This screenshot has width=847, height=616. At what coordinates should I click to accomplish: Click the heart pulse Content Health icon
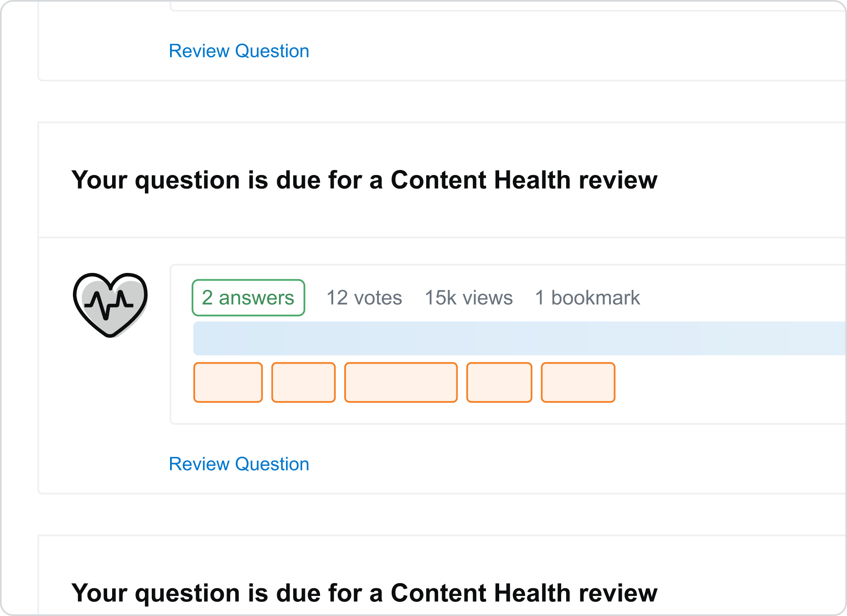[110, 305]
